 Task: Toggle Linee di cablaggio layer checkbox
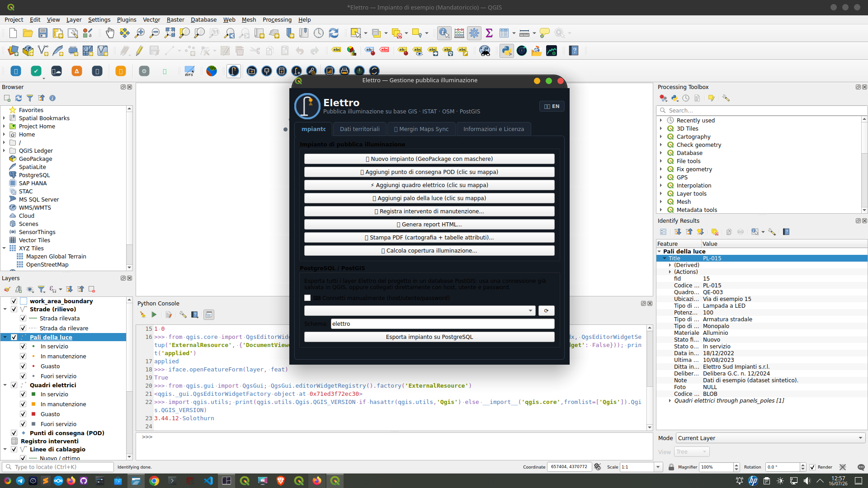click(x=14, y=449)
